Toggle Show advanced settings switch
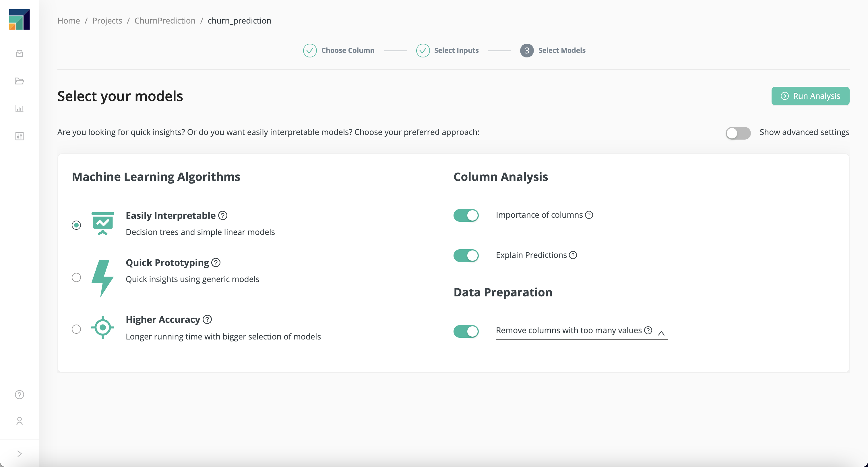868x467 pixels. (x=738, y=133)
